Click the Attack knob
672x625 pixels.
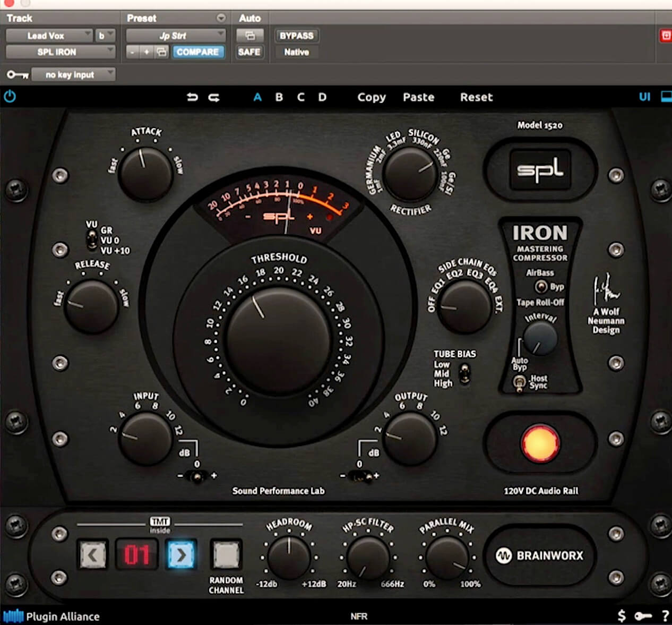tap(145, 174)
